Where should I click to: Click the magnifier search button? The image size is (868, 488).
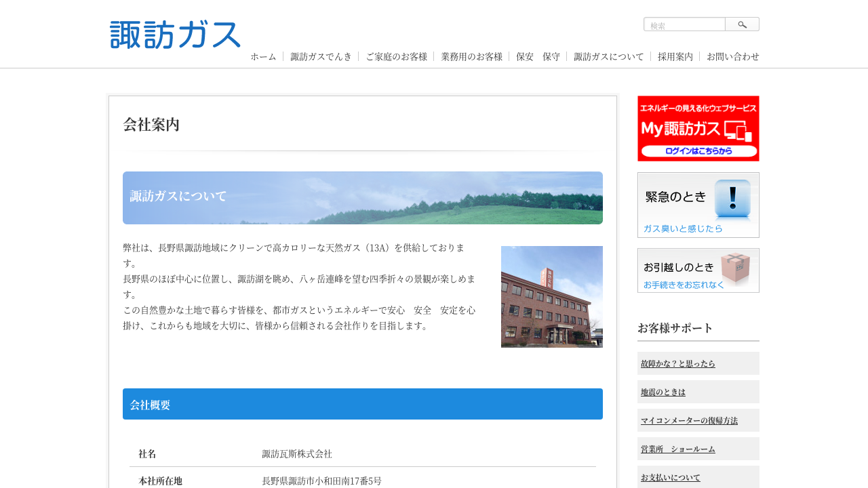(x=742, y=24)
